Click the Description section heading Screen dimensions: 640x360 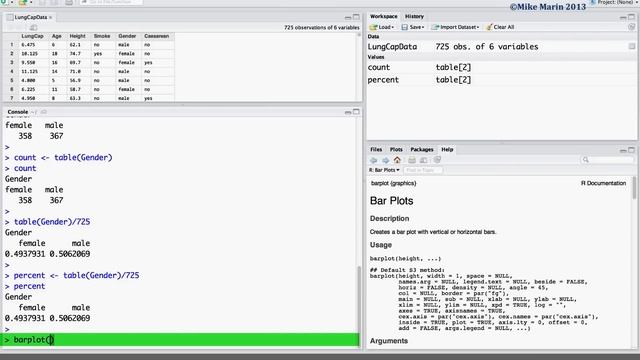[x=389, y=218]
